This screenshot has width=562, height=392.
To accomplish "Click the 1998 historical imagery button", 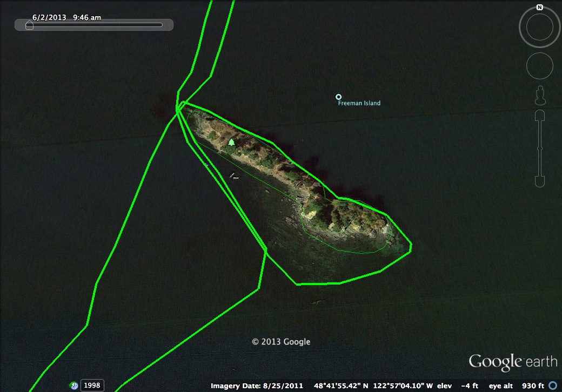I will 92,386.
